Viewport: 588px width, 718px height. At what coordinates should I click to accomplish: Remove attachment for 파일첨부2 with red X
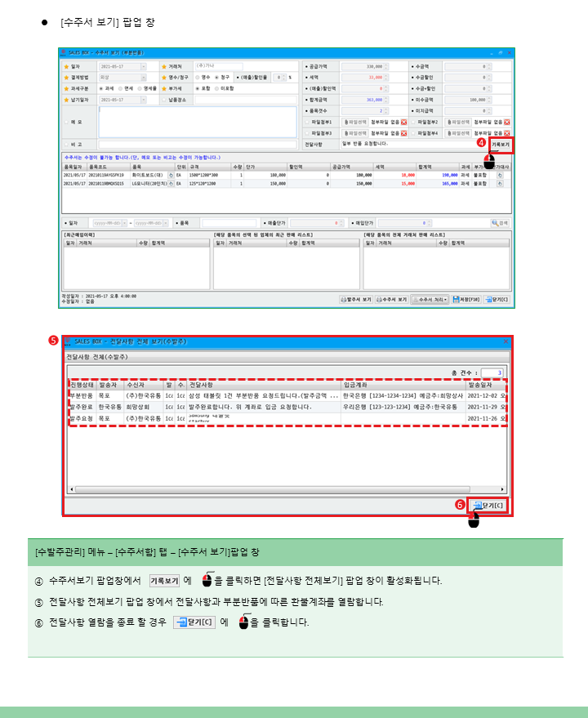point(507,123)
